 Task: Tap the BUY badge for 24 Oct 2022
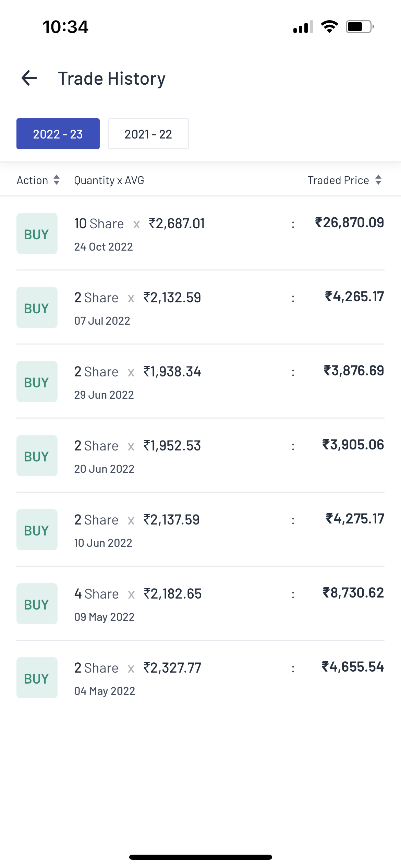click(x=37, y=234)
